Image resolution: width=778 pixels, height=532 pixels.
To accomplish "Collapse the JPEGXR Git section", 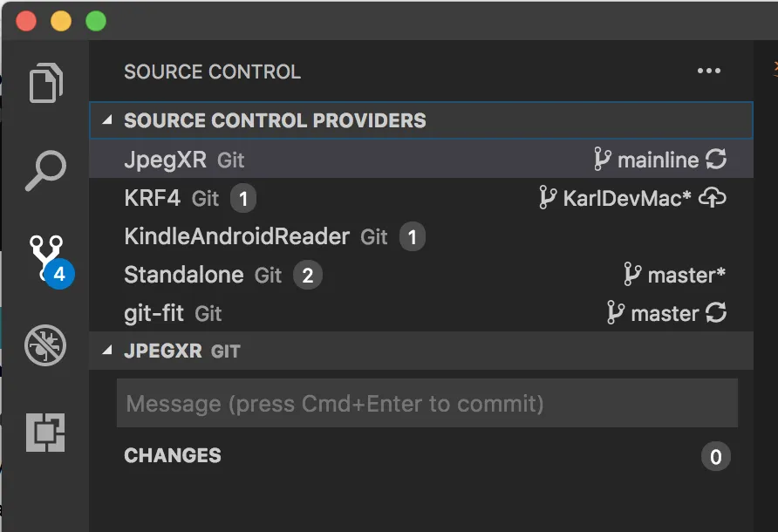I will click(107, 351).
